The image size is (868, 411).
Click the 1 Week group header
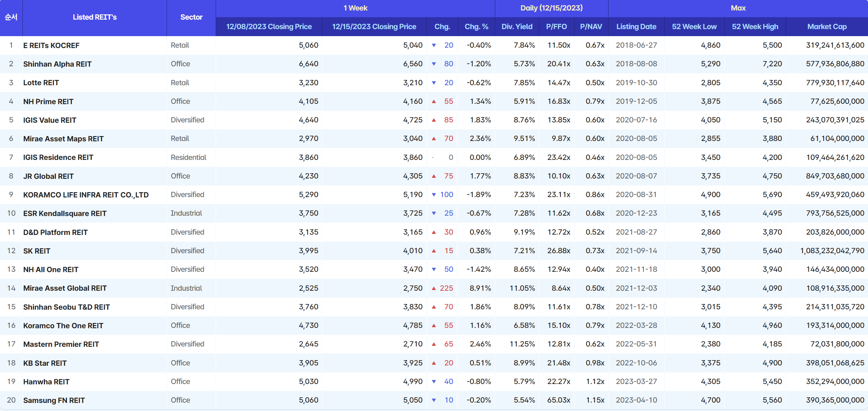pyautogui.click(x=355, y=8)
